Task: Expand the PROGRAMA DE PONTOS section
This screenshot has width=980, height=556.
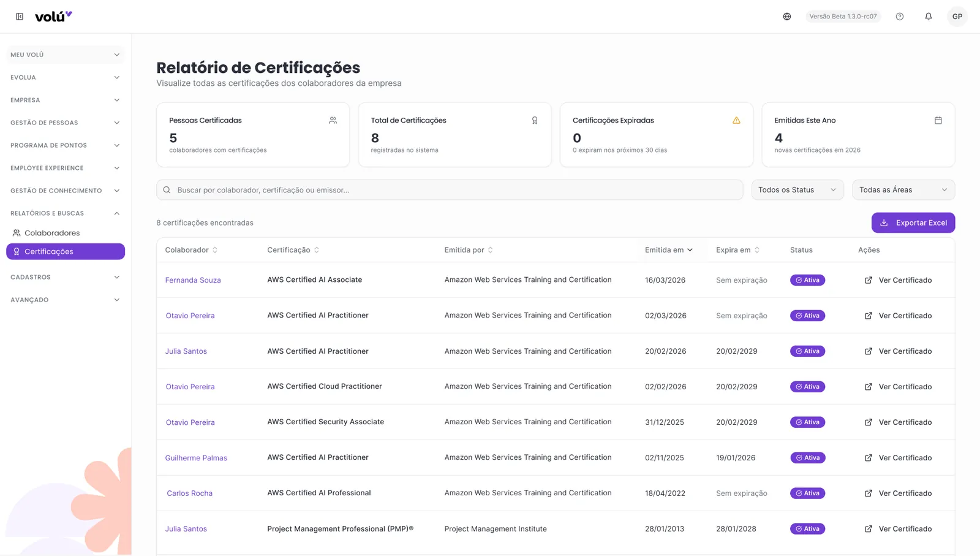Action: point(65,145)
